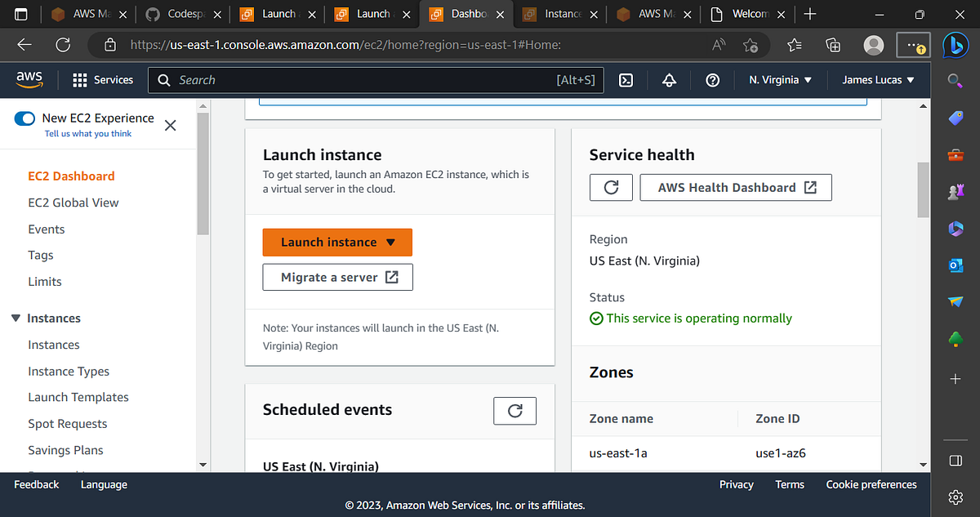Refresh the Service health panel
Screen dimensions: 980x517
coord(611,187)
